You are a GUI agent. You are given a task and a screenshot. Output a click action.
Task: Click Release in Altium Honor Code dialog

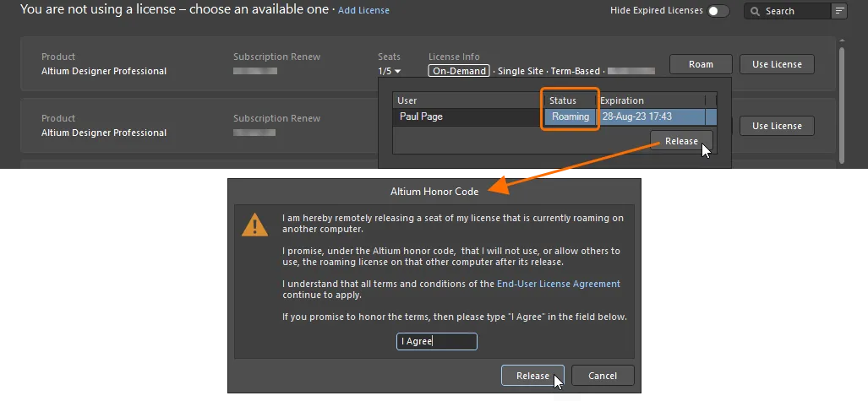click(x=532, y=376)
